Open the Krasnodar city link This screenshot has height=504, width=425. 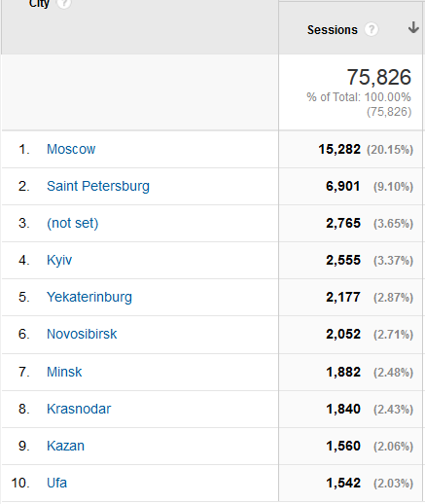pyautogui.click(x=79, y=409)
